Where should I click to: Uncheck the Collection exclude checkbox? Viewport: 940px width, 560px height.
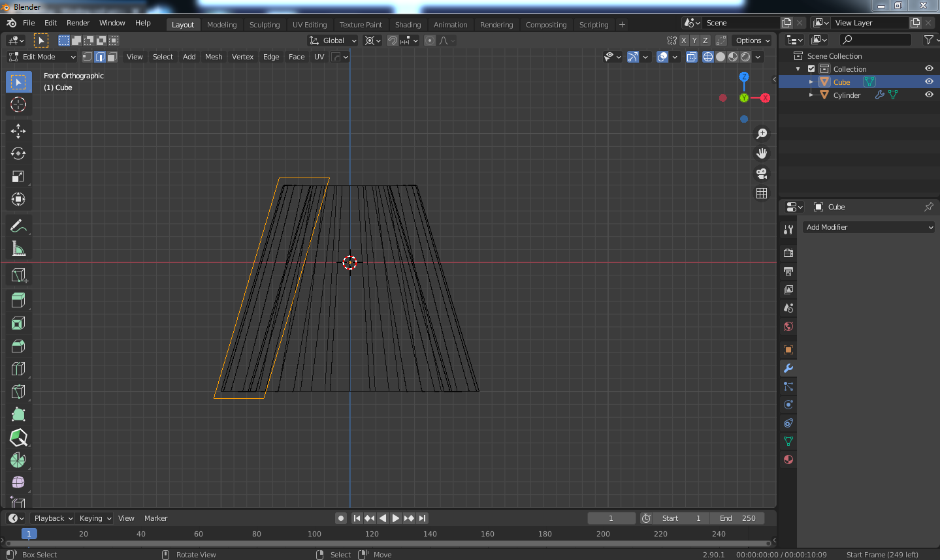point(811,69)
